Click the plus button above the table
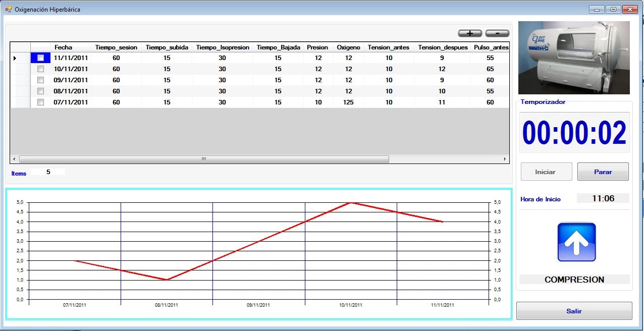The width and height of the screenshot is (644, 331). (x=470, y=33)
